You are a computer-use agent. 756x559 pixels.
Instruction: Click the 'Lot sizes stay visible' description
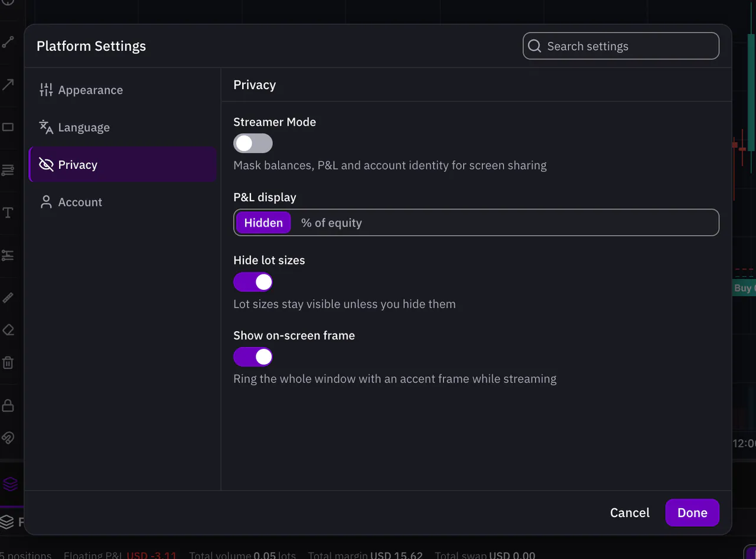tap(344, 305)
